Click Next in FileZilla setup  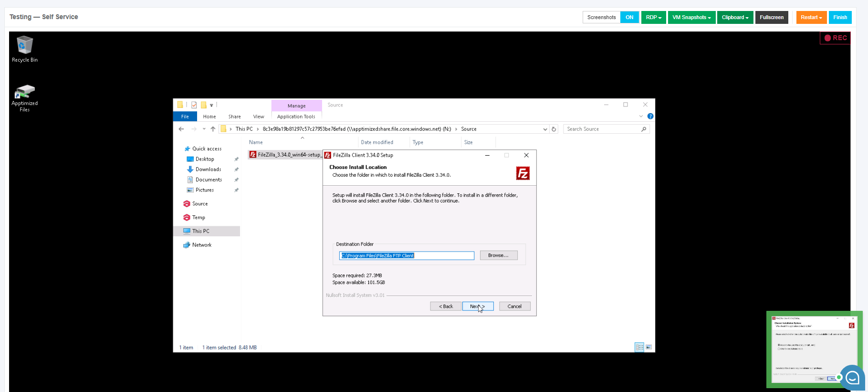click(x=478, y=307)
